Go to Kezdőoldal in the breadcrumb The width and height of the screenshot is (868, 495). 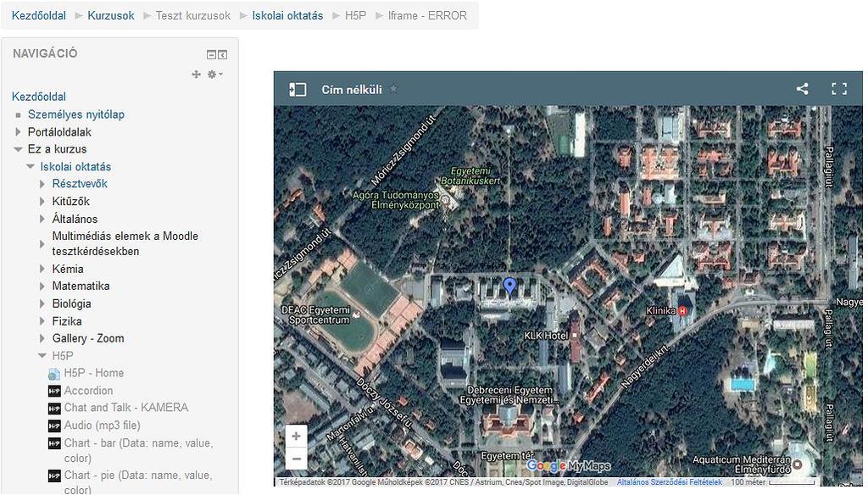pyautogui.click(x=39, y=15)
